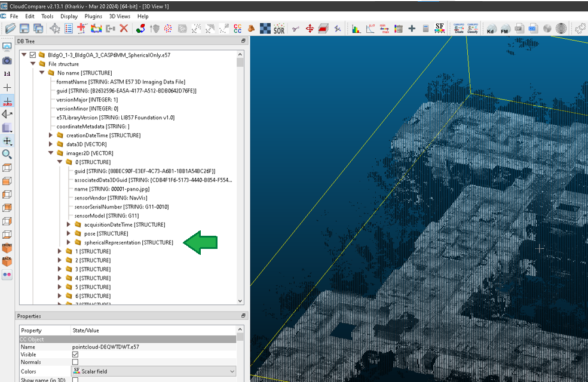The width and height of the screenshot is (588, 382).
Task: Open the Colors Scalar field dropdown
Action: [x=154, y=371]
